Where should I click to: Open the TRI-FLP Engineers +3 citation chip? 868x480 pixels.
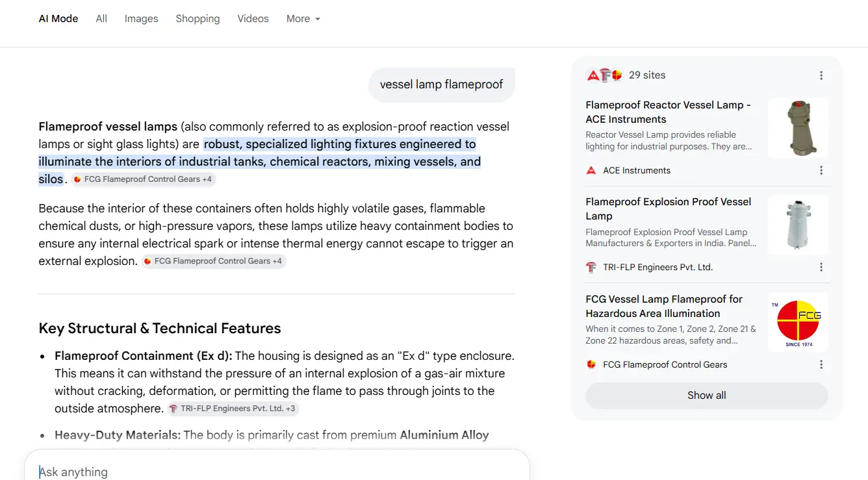coord(233,409)
